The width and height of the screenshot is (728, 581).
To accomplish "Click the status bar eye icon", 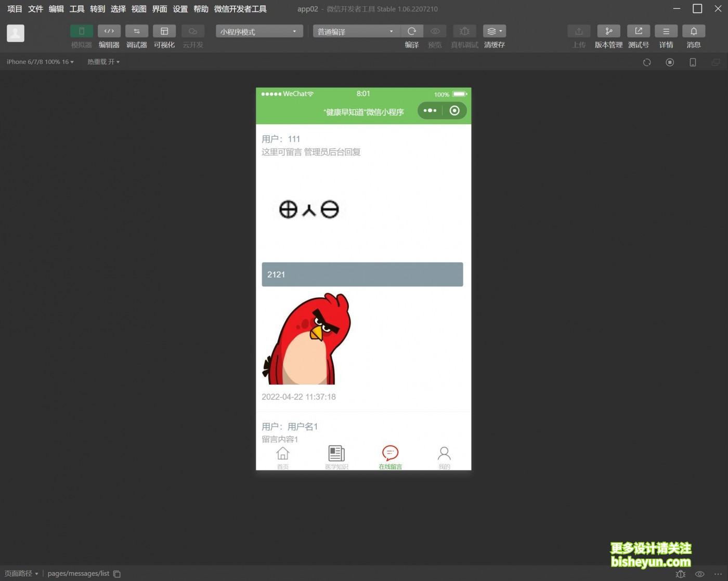I will click(700, 574).
